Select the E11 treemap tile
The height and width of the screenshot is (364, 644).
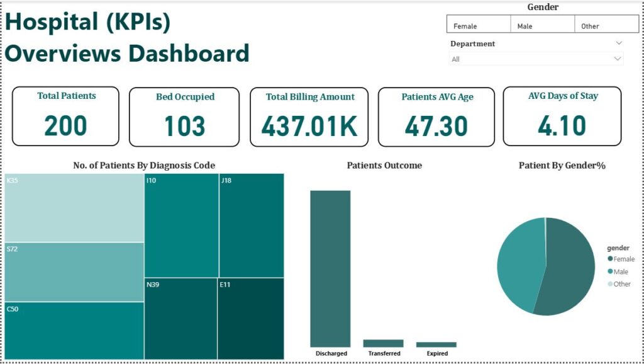pos(251,318)
